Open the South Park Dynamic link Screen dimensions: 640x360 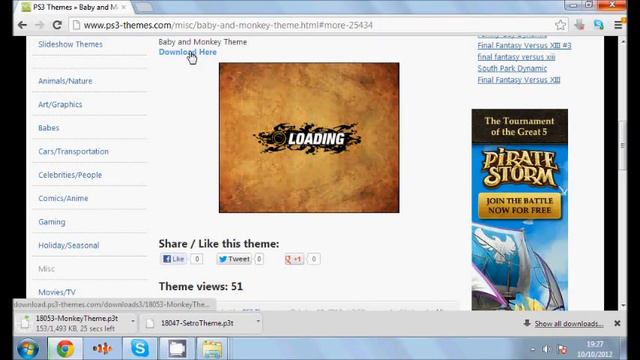click(x=512, y=69)
